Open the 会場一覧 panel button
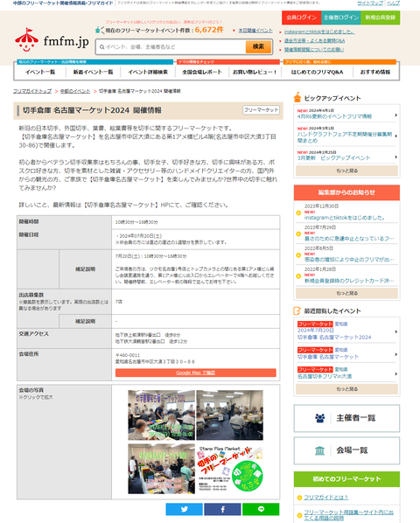The image size is (420, 523). 346,450
